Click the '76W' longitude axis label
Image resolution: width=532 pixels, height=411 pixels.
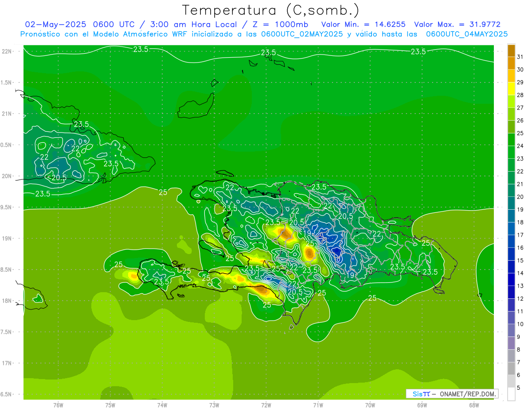(59, 405)
